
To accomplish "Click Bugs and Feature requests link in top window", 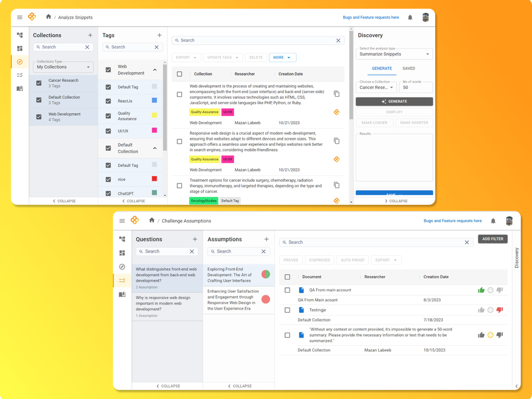I will [x=371, y=18].
